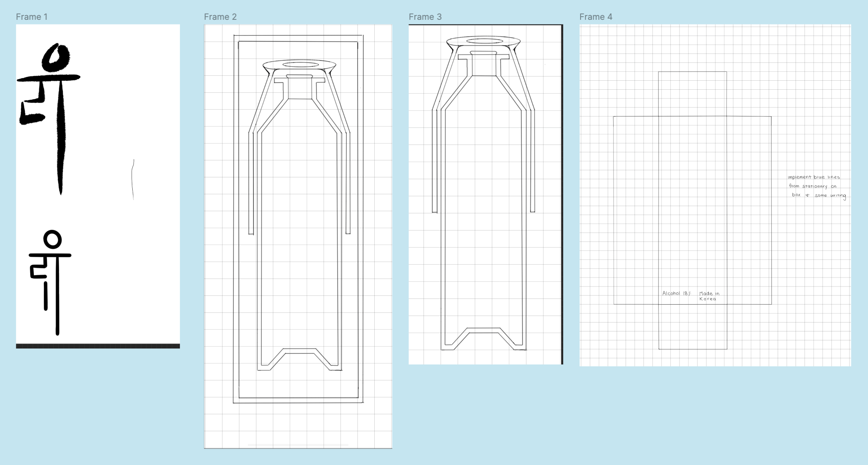Select the "Made in Korea" text
Screen dimensions: 868x465
pyautogui.click(x=709, y=296)
